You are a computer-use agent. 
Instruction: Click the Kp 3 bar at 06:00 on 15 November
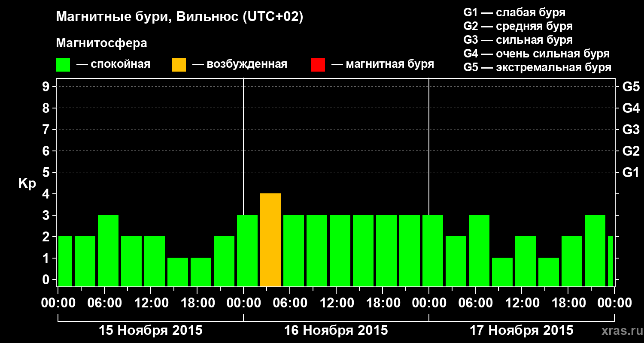click(108, 250)
